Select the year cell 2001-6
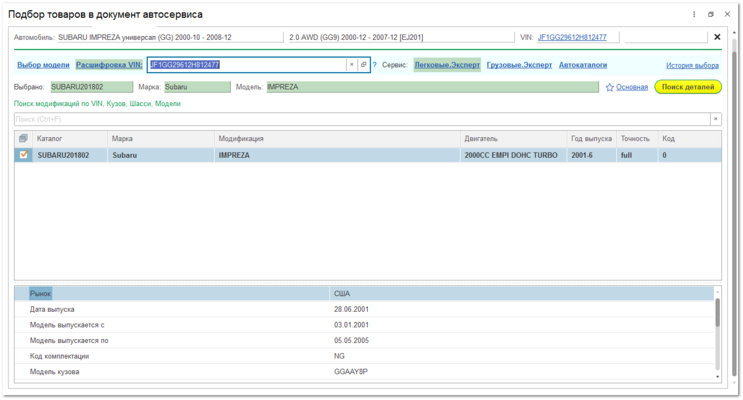743x400 pixels. [x=591, y=155]
